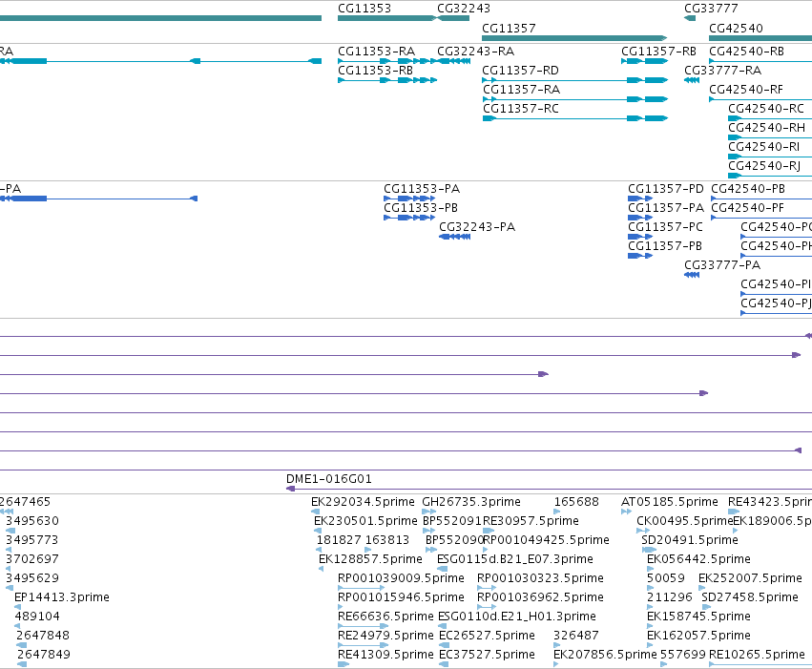
Task: Select transcript CG42540-RB
Action: pyautogui.click(x=760, y=61)
